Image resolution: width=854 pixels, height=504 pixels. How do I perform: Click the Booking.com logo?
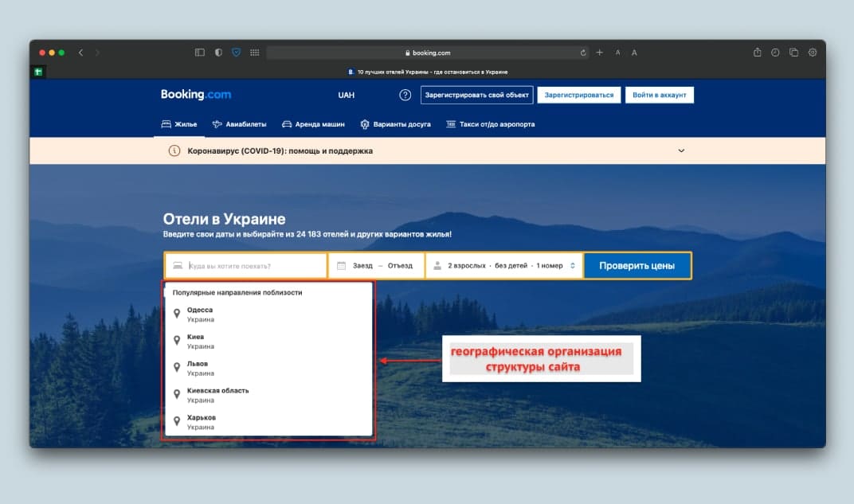pyautogui.click(x=195, y=95)
